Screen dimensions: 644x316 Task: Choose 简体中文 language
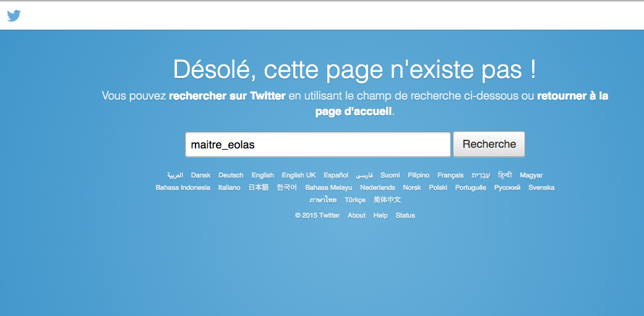(387, 200)
